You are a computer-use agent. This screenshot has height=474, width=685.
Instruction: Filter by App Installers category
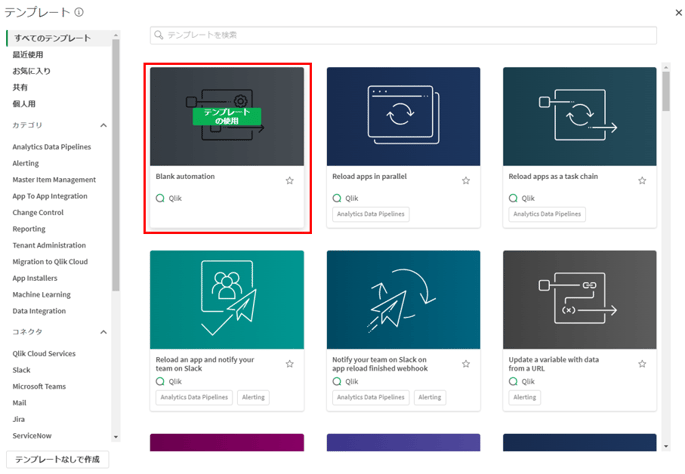[x=35, y=278]
